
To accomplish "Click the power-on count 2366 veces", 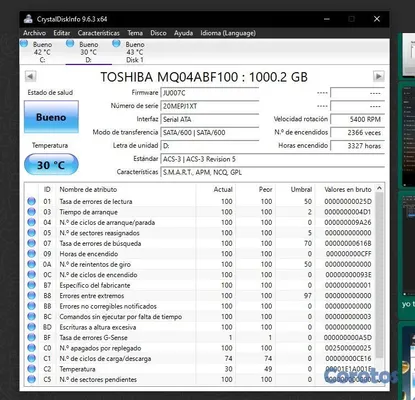I will [357, 132].
